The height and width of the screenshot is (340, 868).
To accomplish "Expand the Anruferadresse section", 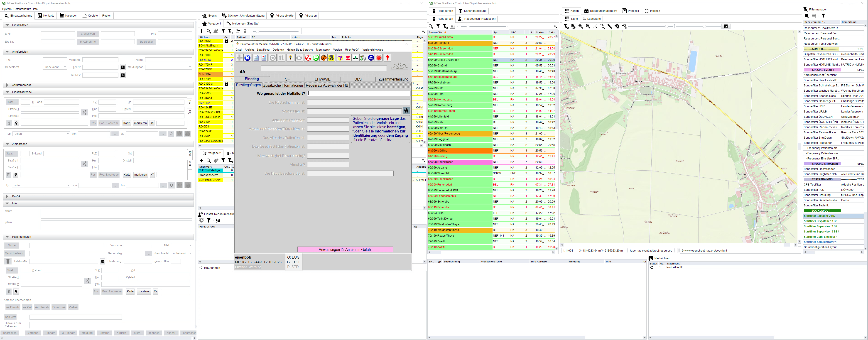I will (x=7, y=85).
